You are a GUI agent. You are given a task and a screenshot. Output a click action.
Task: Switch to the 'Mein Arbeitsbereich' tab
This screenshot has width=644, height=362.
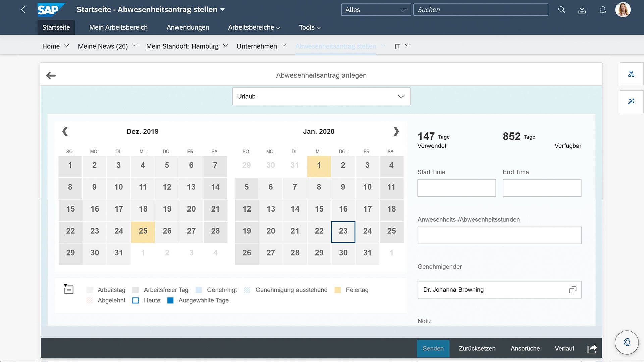(118, 27)
